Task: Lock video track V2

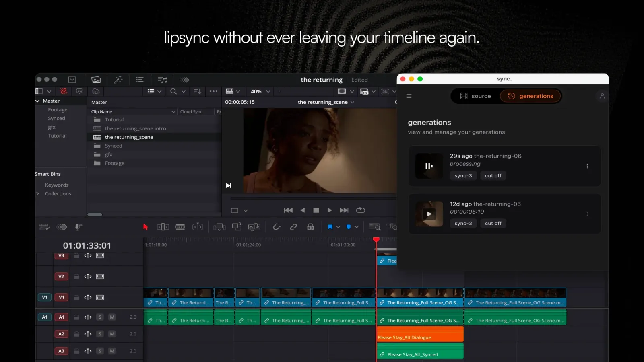Action: (76, 276)
